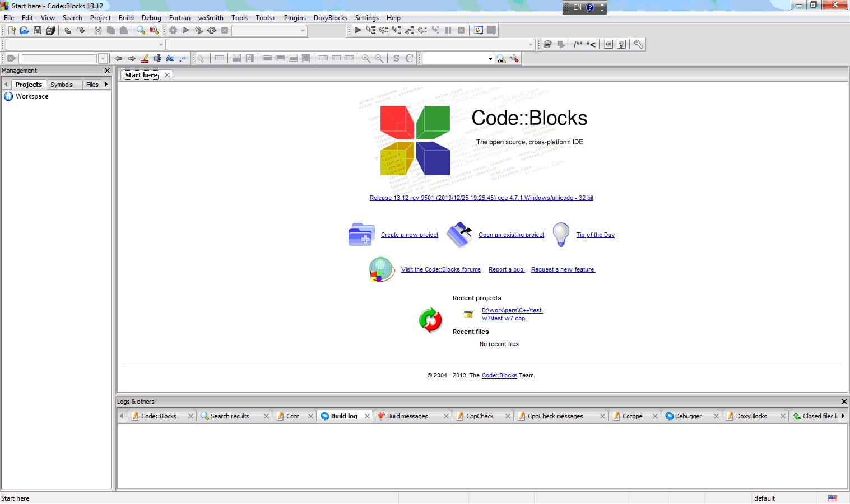The width and height of the screenshot is (850, 504).
Task: Open the search text combo box dropdown arrow
Action: tap(490, 59)
